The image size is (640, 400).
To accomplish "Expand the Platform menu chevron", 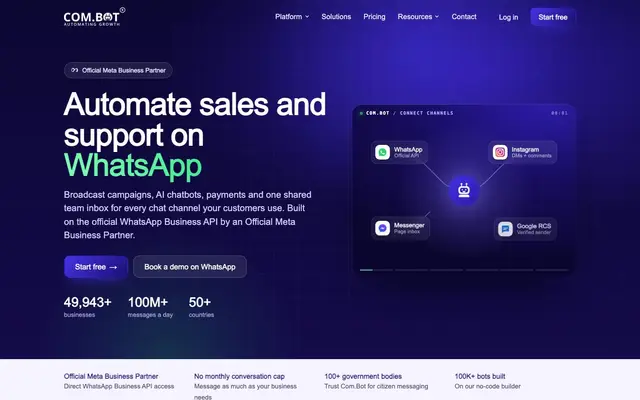I will click(307, 17).
